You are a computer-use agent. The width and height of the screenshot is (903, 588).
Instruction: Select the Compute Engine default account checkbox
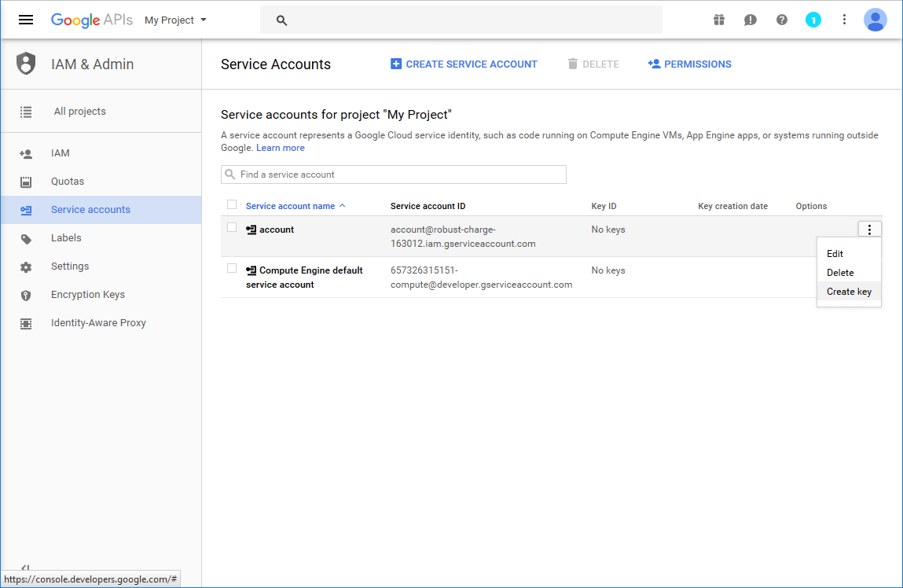point(232,268)
